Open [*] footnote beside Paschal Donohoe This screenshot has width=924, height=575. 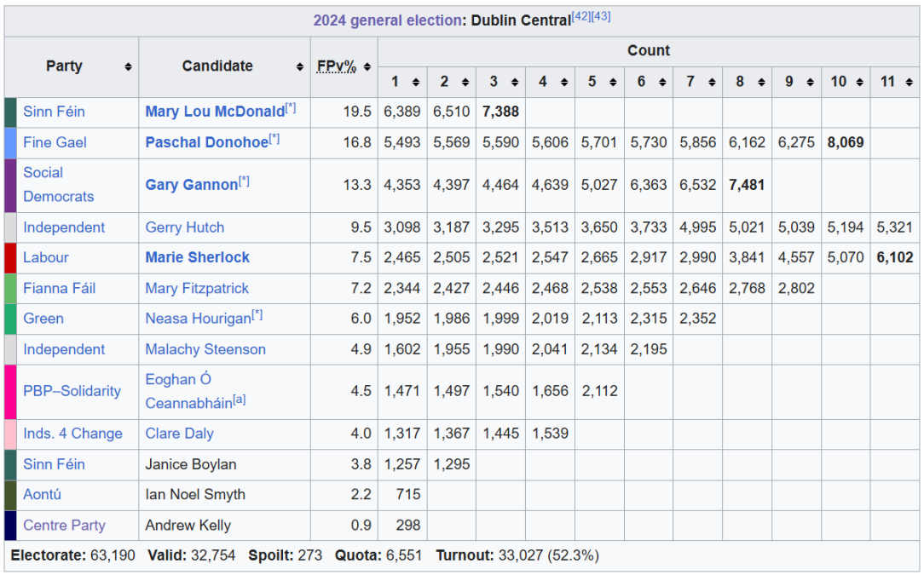click(x=274, y=139)
